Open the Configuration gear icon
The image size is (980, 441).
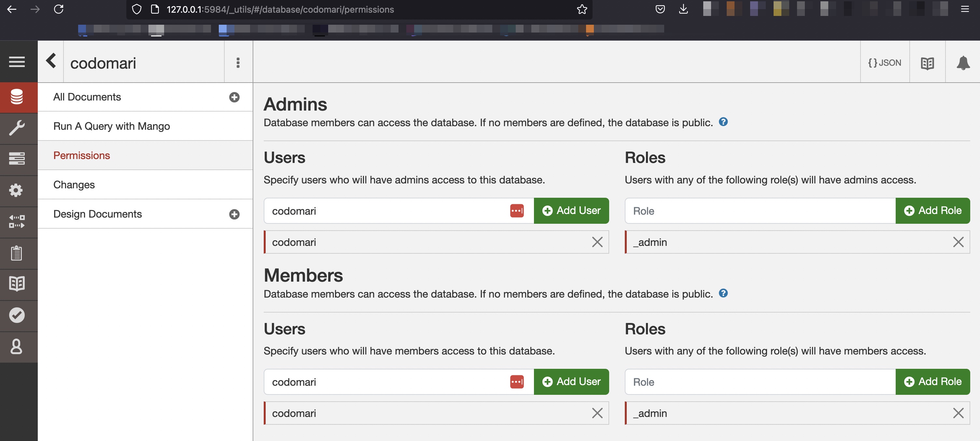click(17, 190)
